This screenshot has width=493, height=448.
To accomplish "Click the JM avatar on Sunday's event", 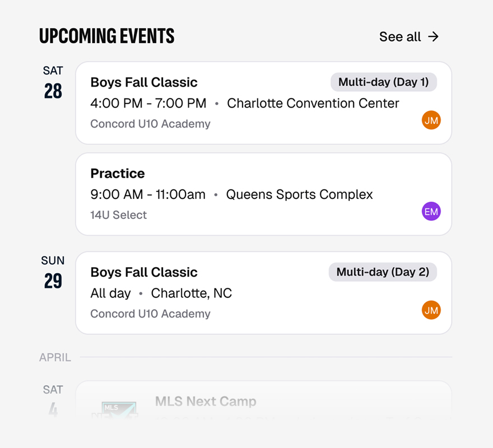I will click(x=431, y=310).
